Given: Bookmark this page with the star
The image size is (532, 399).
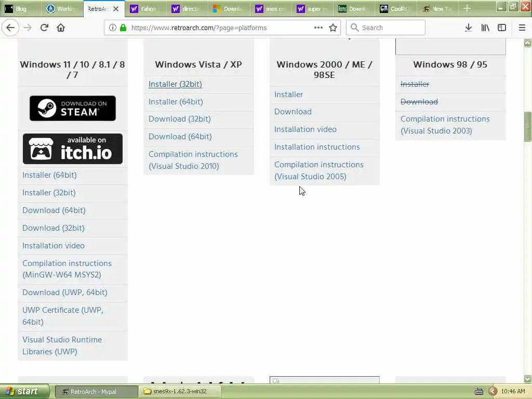Looking at the screenshot, I should (x=333, y=28).
